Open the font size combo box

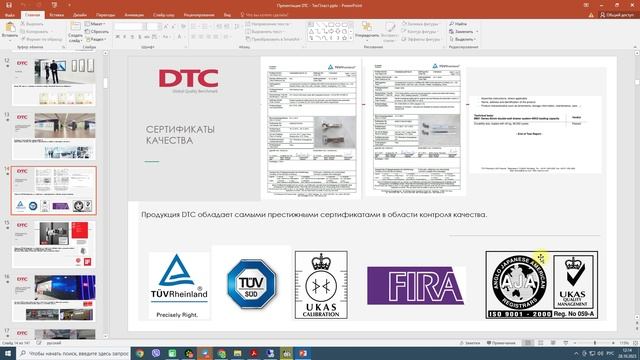(x=153, y=27)
